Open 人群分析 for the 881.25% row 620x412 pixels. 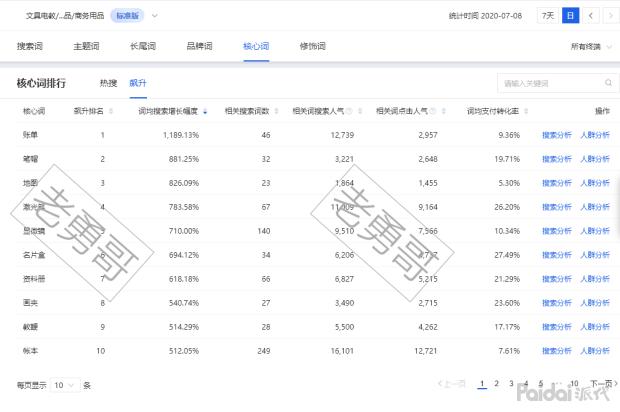[x=595, y=159]
